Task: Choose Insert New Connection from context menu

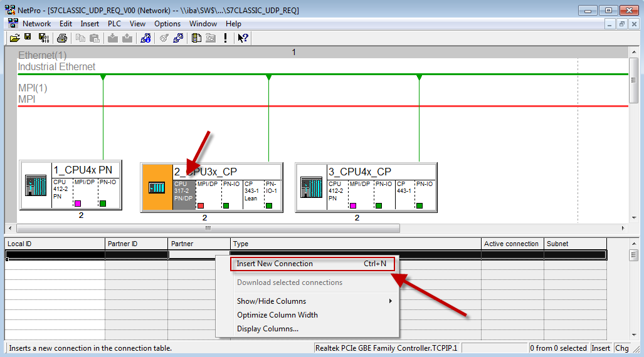Action: pos(275,264)
